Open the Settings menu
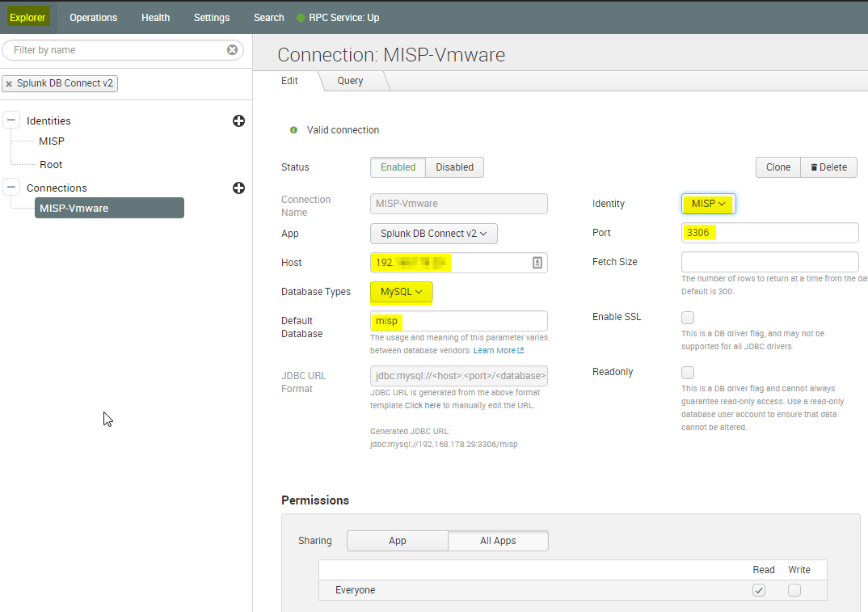The image size is (868, 612). 212,17
